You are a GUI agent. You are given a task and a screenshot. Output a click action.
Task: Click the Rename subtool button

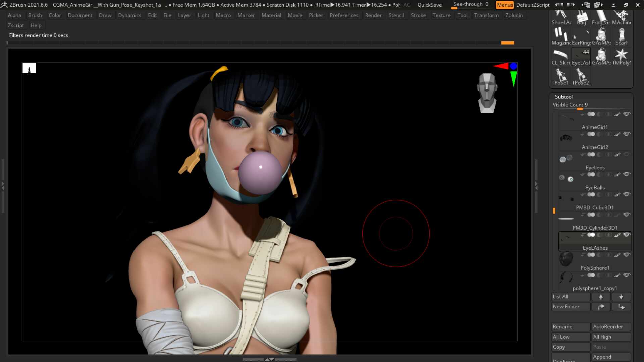click(571, 327)
